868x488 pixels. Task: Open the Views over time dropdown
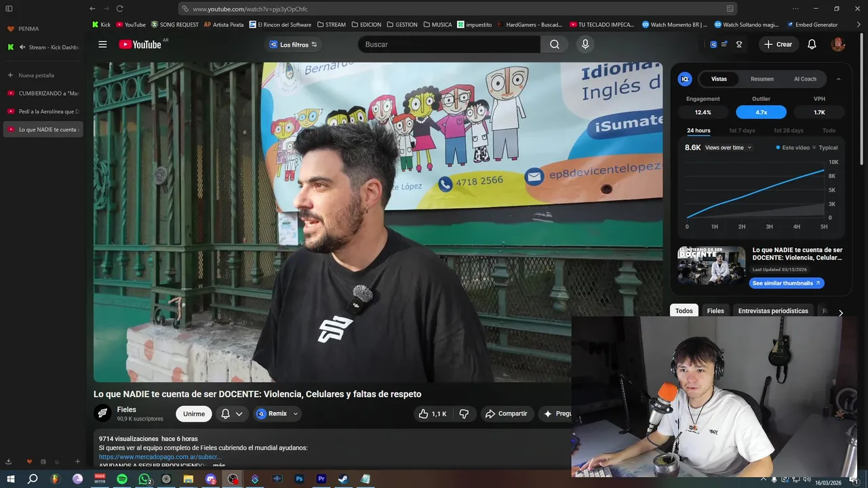point(728,148)
